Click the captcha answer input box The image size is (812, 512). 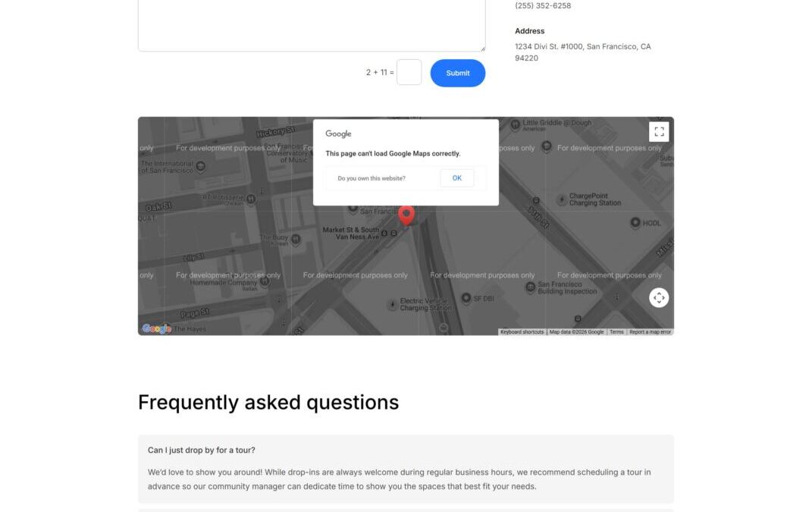[409, 72]
